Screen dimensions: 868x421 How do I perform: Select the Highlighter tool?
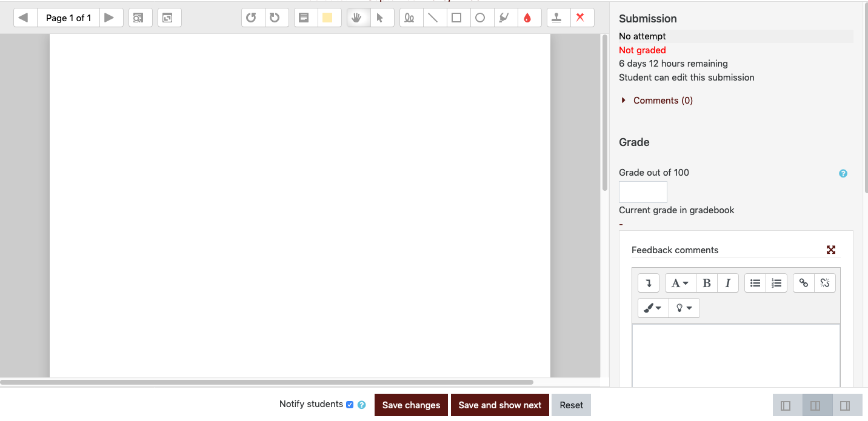[504, 18]
